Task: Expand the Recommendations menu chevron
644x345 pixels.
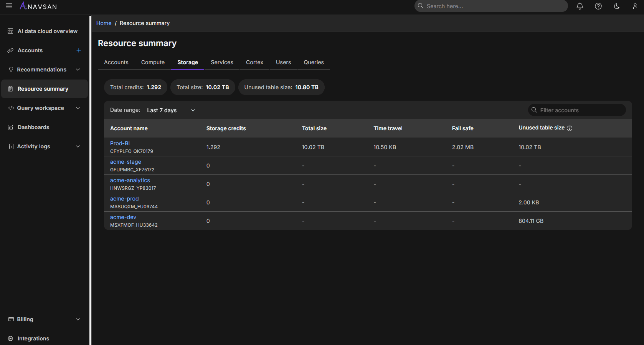Action: (78, 70)
